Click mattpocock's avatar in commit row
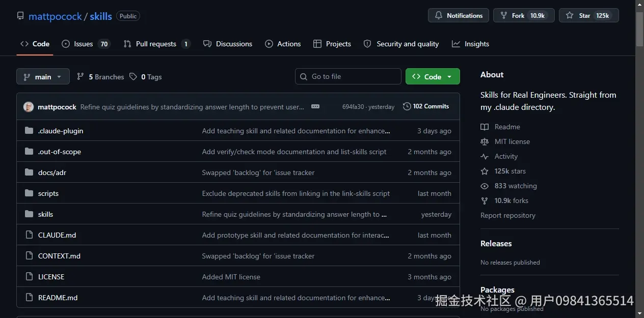Viewport: 644px width, 318px height. [29, 107]
